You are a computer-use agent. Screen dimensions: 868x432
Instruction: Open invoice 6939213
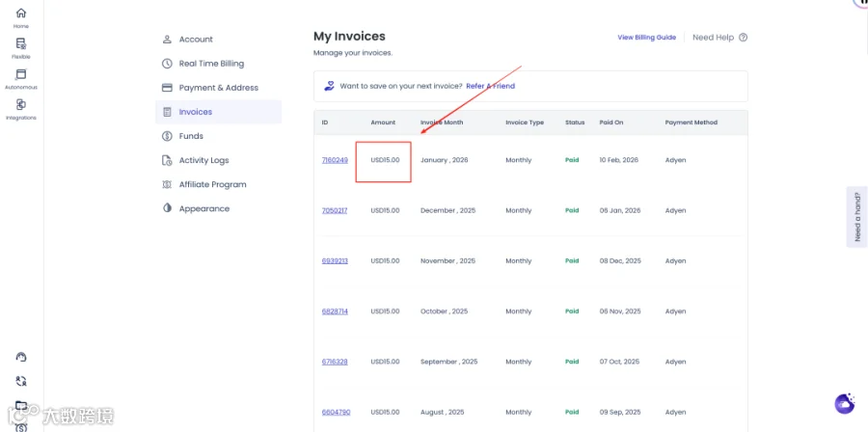(x=335, y=260)
